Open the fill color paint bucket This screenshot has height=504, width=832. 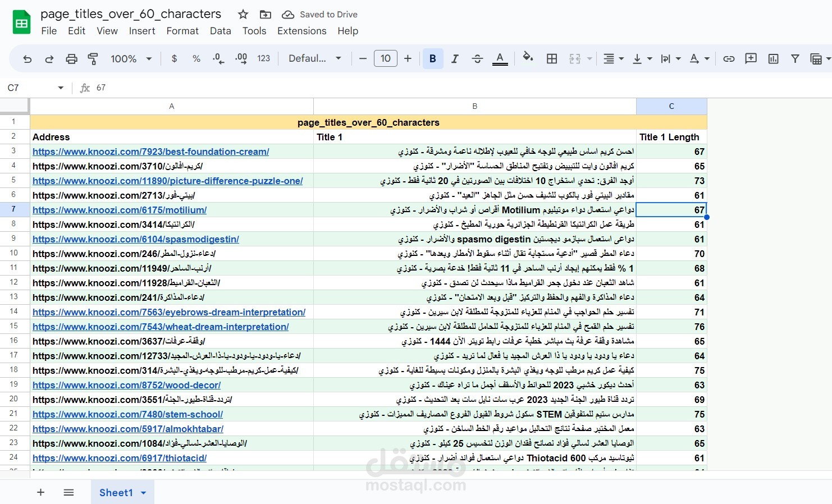528,57
